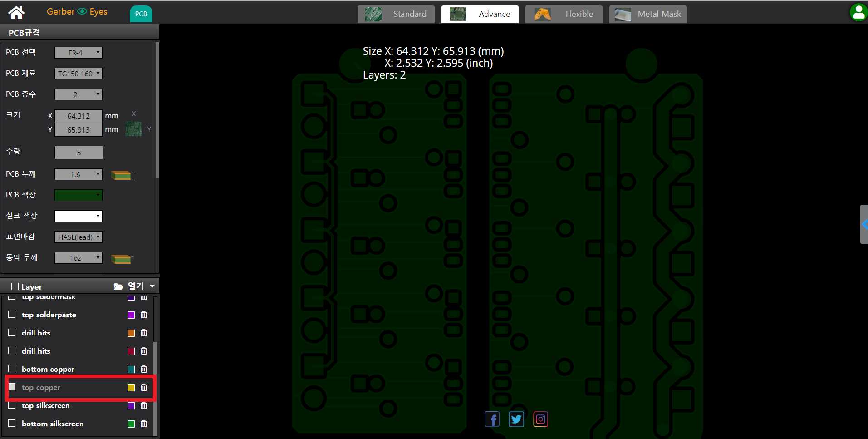Switch to the Standard tab
This screenshot has height=439, width=868.
tap(396, 14)
